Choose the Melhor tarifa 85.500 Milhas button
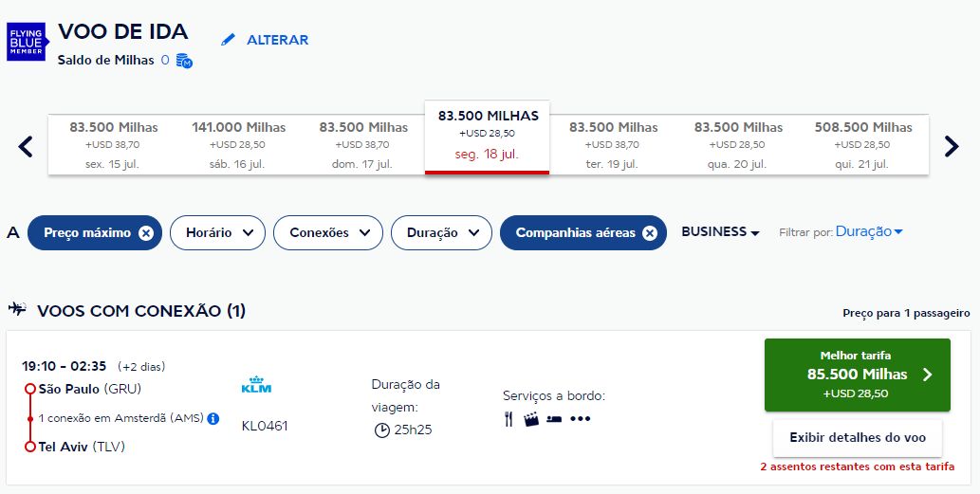The height and width of the screenshot is (494, 980). (x=857, y=375)
